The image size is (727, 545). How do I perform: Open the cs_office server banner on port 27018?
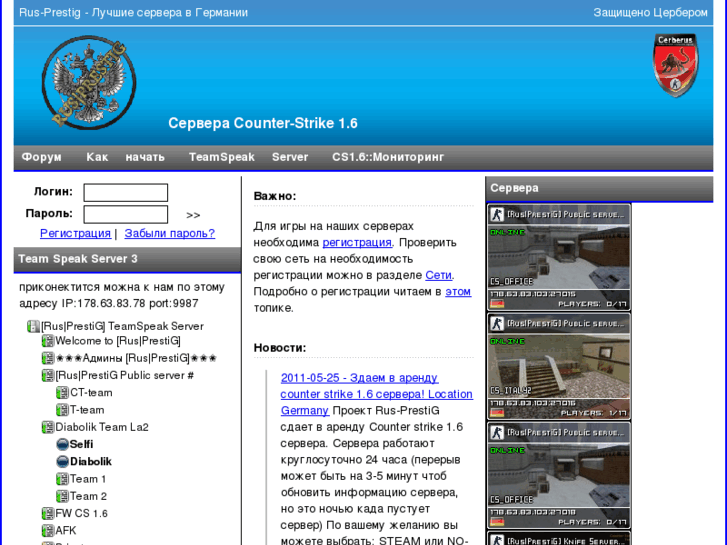pyautogui.click(x=559, y=476)
